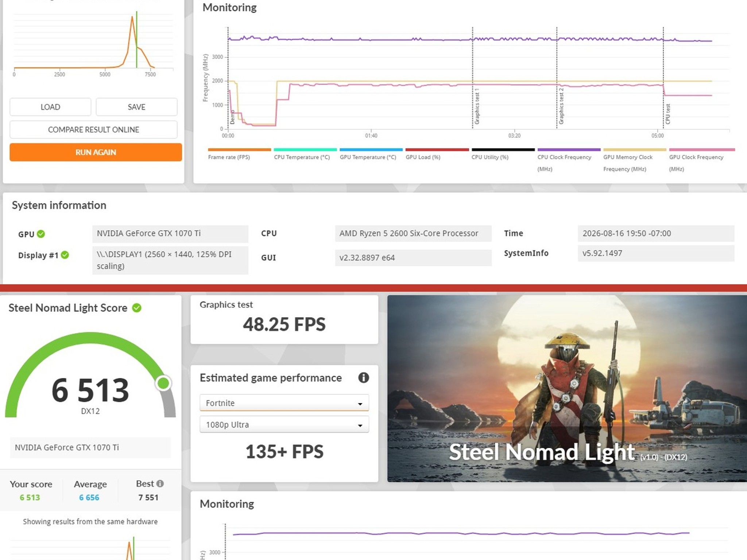
Task: Click the 6 513 main score number
Action: tap(90, 390)
